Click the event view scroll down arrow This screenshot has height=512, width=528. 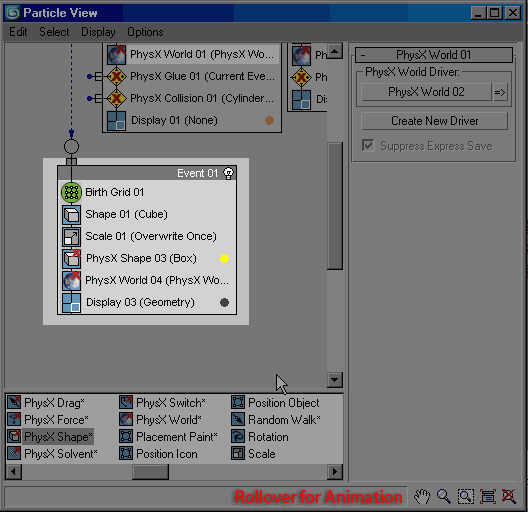(335, 380)
